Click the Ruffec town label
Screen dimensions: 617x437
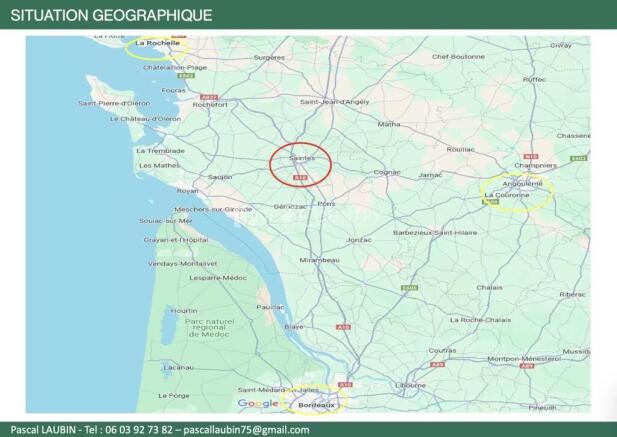534,79
